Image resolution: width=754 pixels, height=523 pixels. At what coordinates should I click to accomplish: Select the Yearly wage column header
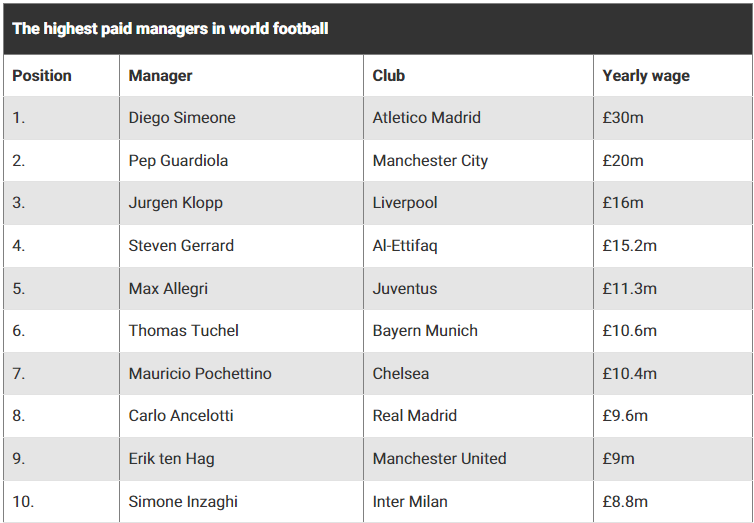click(646, 76)
